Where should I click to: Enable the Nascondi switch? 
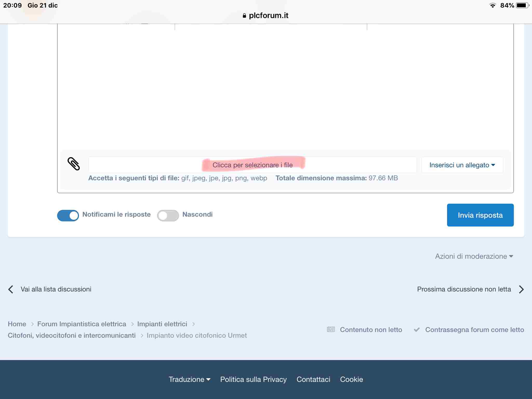pos(168,216)
